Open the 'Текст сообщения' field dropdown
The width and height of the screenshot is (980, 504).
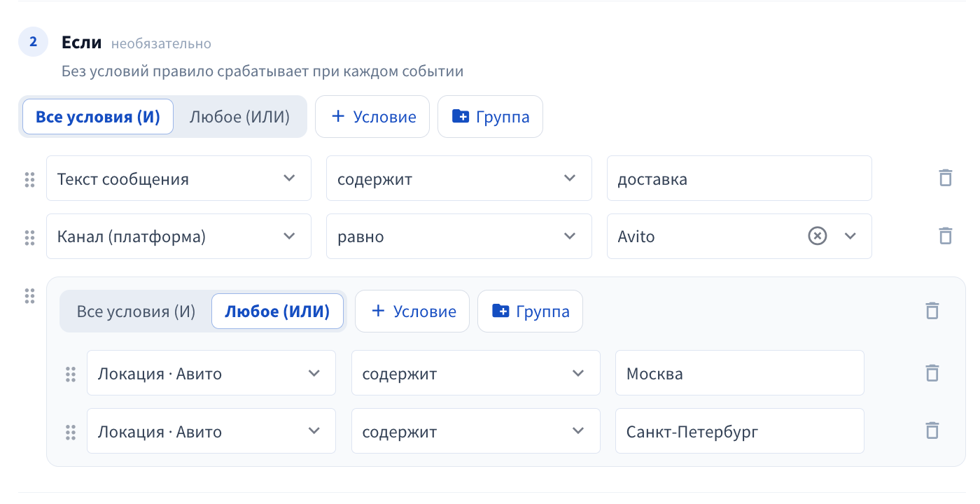point(178,178)
